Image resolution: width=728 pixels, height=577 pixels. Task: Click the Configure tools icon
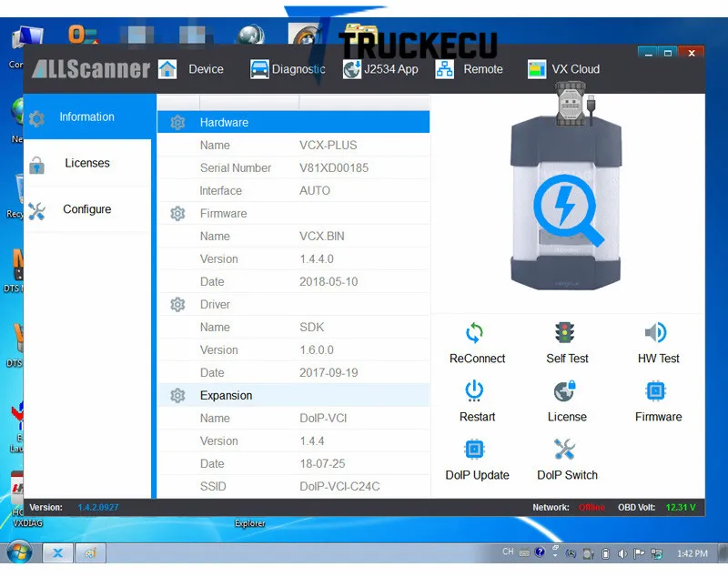[x=36, y=212]
